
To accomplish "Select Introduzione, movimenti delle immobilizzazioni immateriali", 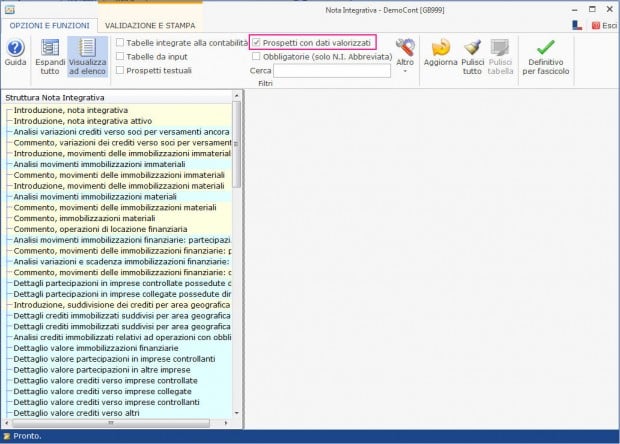I will pyautogui.click(x=123, y=153).
